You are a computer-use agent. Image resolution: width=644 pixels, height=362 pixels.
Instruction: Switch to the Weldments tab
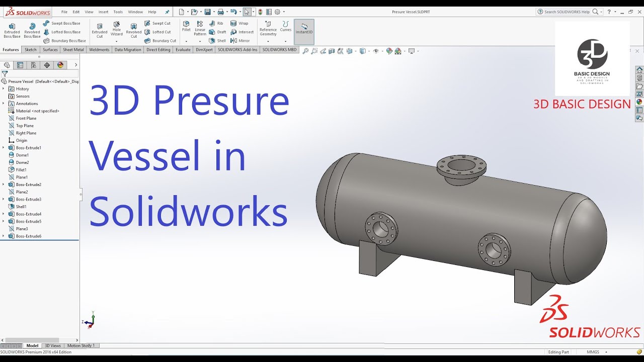click(99, 50)
